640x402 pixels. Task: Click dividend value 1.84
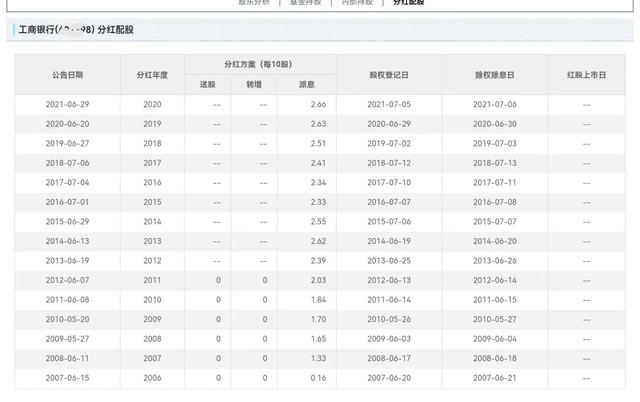318,300
